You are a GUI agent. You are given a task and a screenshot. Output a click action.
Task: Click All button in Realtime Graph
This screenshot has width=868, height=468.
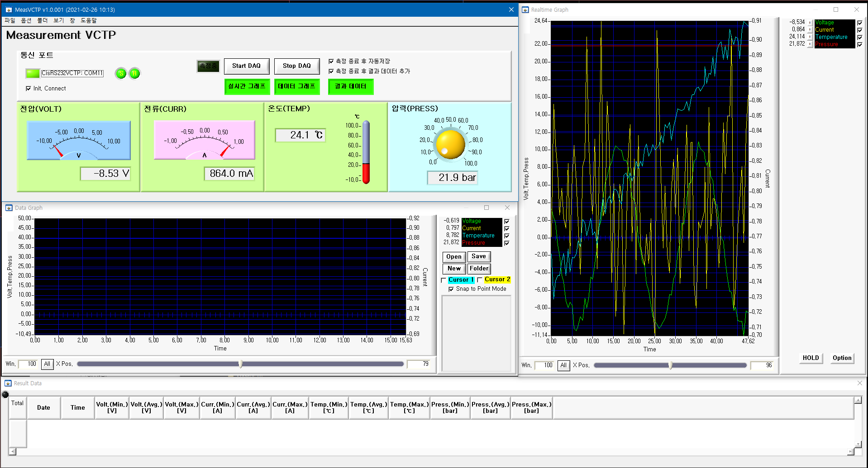pyautogui.click(x=563, y=365)
